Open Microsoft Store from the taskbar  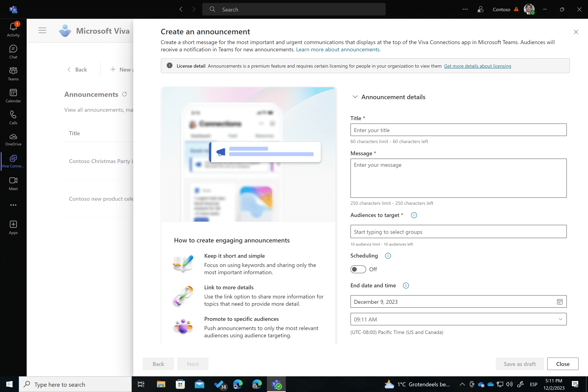tap(180, 384)
